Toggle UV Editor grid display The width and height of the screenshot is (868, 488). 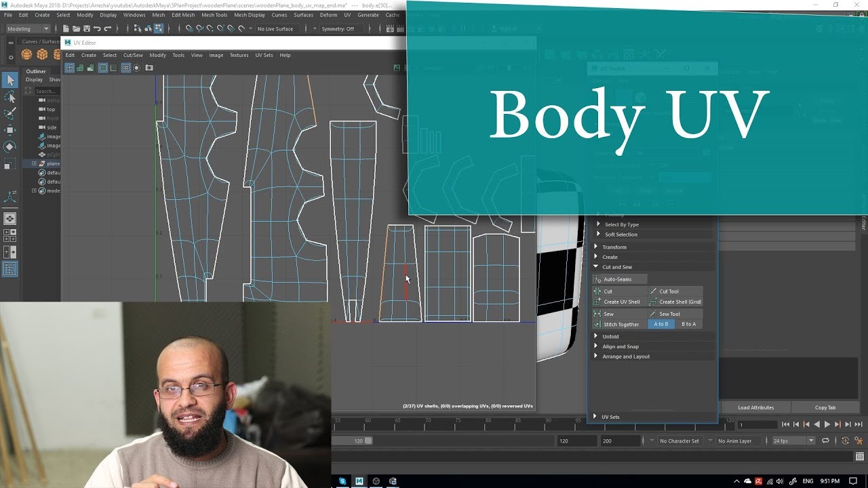coord(126,68)
